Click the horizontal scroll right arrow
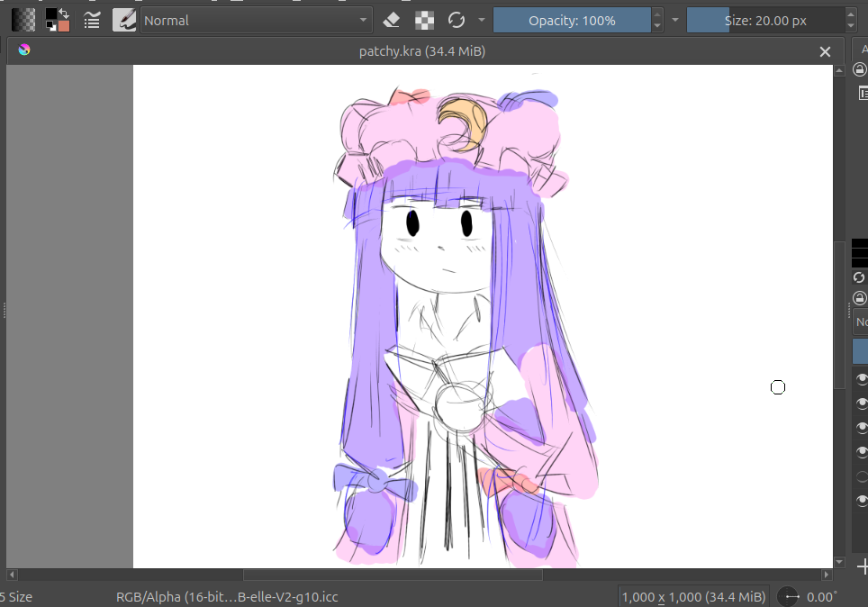The height and width of the screenshot is (607, 868). tap(827, 575)
